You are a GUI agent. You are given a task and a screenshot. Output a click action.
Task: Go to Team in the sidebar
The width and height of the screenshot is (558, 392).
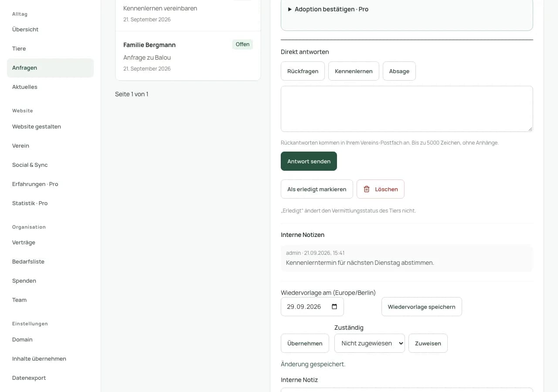coord(50,300)
